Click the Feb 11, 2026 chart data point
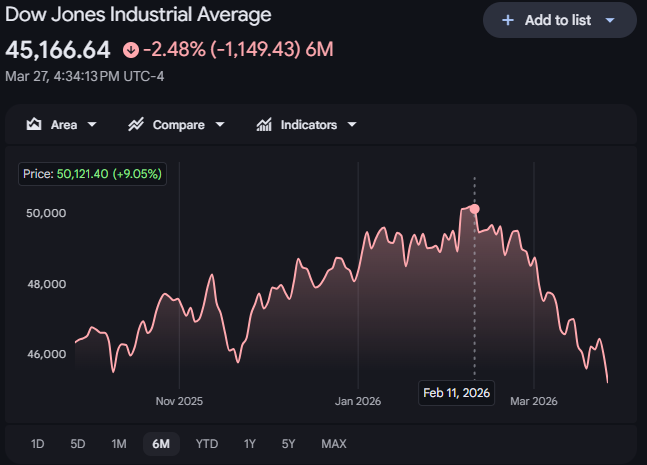Image resolution: width=647 pixels, height=465 pixels. (475, 209)
